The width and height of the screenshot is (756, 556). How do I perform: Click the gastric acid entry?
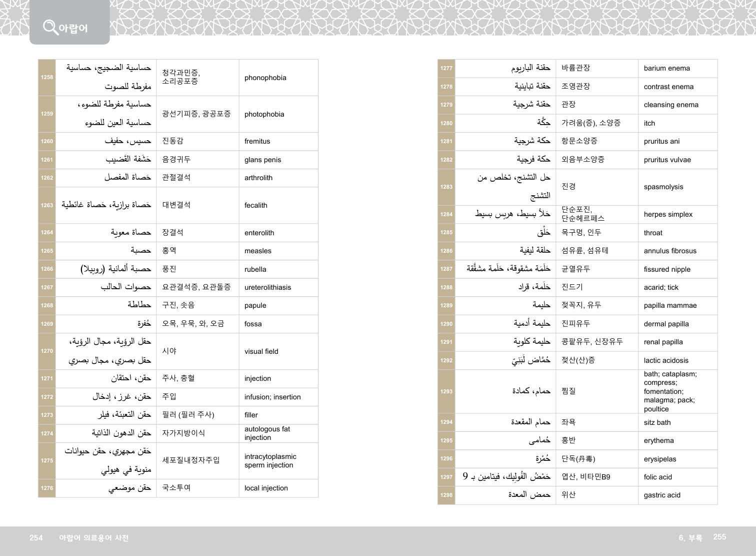click(662, 495)
